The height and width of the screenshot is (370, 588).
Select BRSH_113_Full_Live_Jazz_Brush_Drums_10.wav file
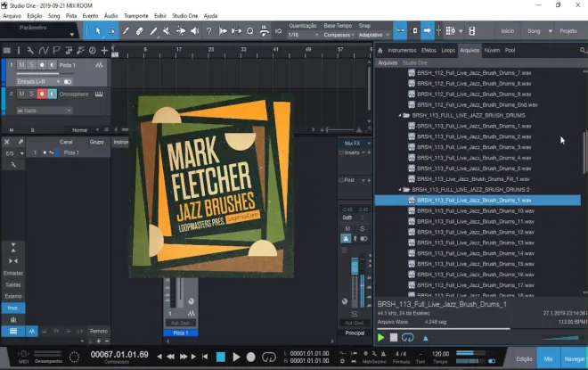[x=478, y=211]
